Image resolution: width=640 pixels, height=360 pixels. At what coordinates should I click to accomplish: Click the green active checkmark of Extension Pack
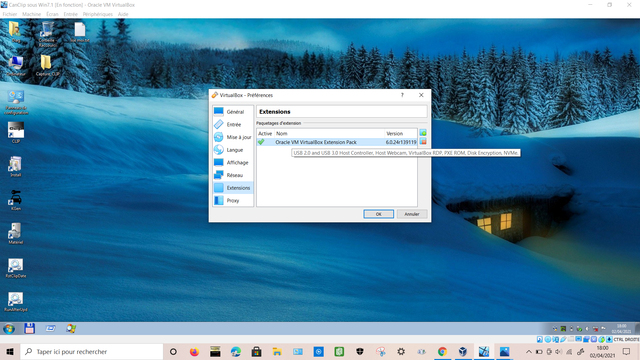(261, 142)
